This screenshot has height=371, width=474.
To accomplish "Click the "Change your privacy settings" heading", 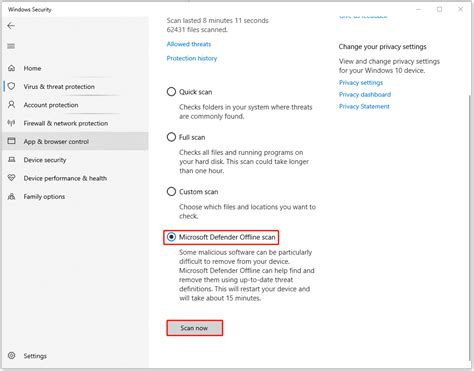I will click(383, 47).
